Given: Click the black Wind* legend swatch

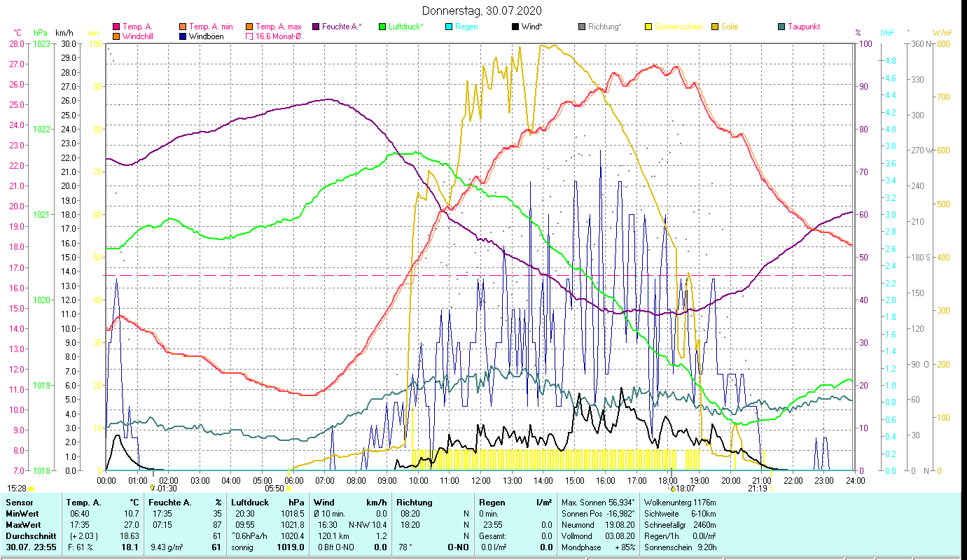Looking at the screenshot, I should (x=515, y=27).
